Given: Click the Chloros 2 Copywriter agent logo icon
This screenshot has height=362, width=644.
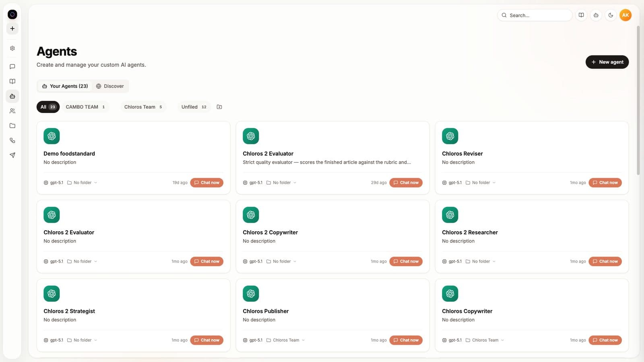Looking at the screenshot, I should [251, 215].
